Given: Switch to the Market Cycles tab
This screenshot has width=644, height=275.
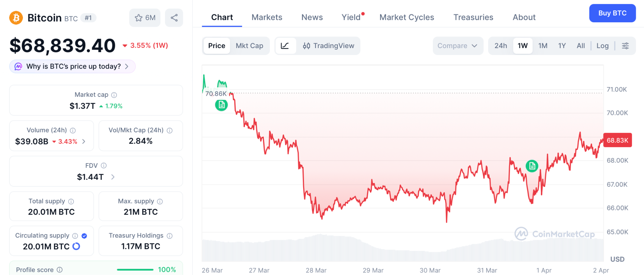Looking at the screenshot, I should click(407, 17).
